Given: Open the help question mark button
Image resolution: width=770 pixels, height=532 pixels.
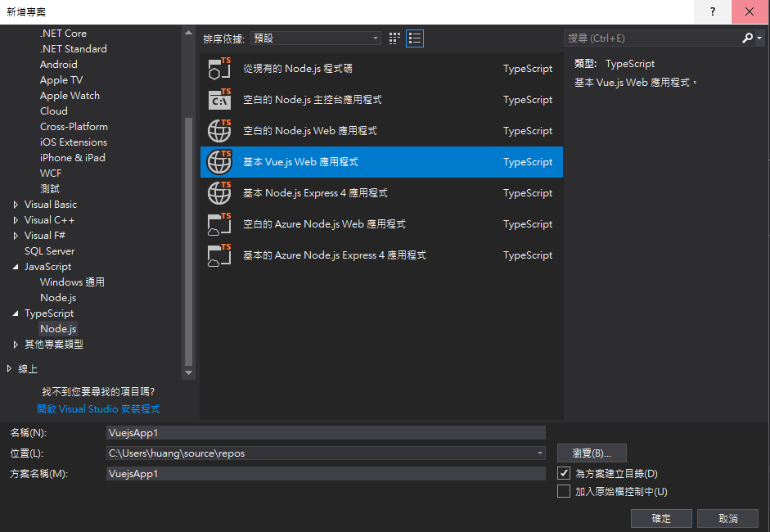Looking at the screenshot, I should coord(713,11).
